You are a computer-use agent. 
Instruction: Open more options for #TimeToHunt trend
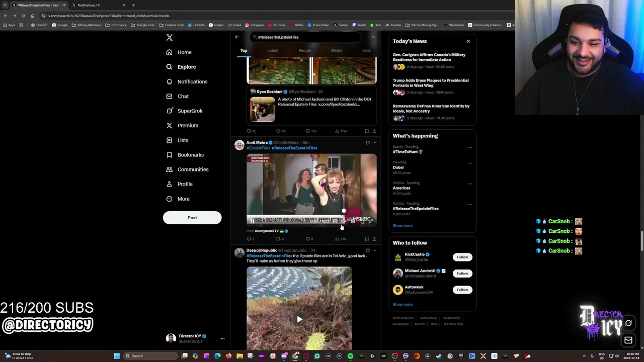(x=470, y=148)
